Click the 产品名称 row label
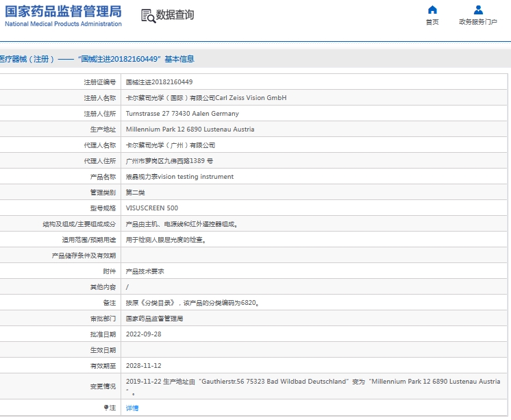The height and width of the screenshot is (420, 511). (103, 177)
